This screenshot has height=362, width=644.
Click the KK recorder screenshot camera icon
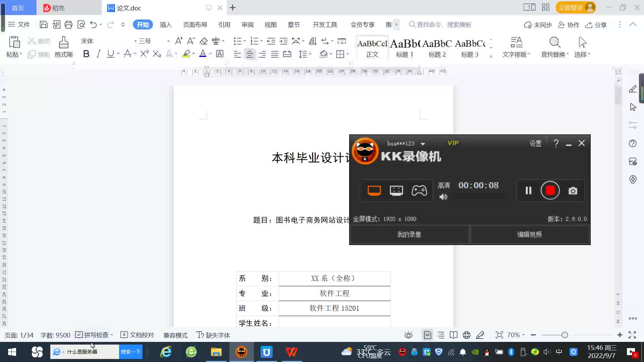(573, 191)
